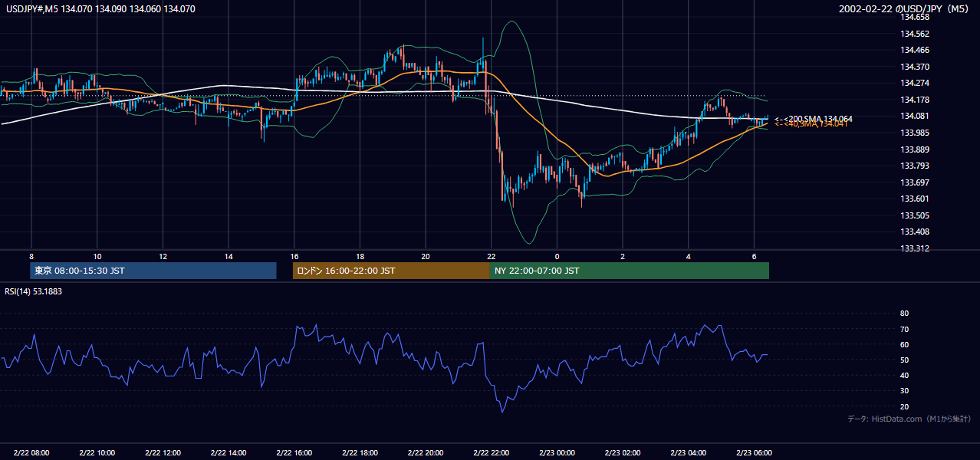
Task: Click the 2/23 00:00 date label
Action: 557,453
